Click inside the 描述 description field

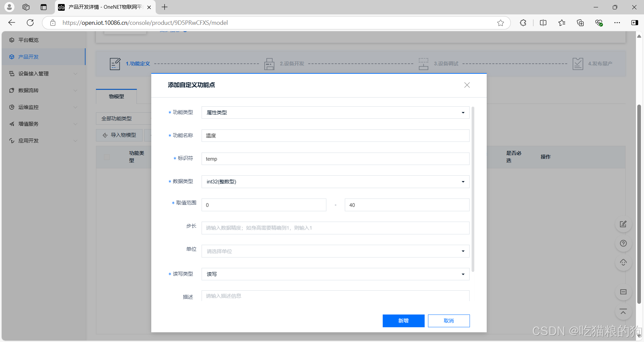(335, 296)
